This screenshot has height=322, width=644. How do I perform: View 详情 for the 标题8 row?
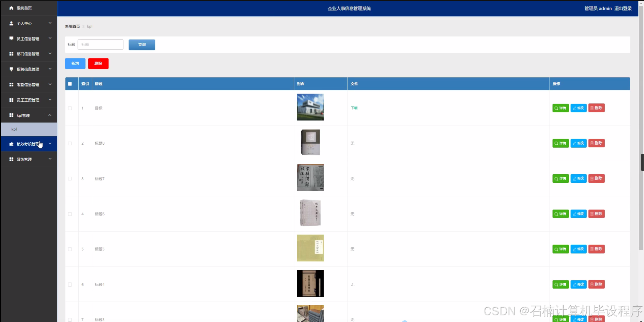[x=561, y=143]
